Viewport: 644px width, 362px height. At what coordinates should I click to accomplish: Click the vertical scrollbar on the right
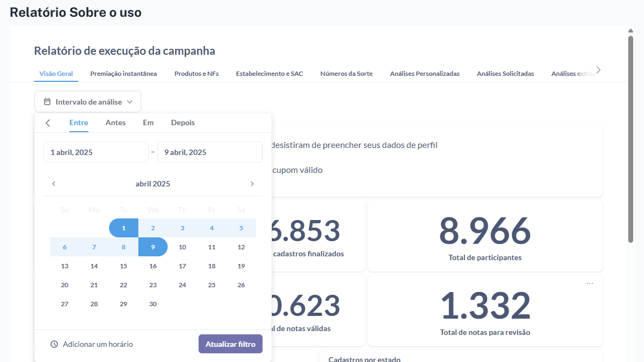[630, 135]
